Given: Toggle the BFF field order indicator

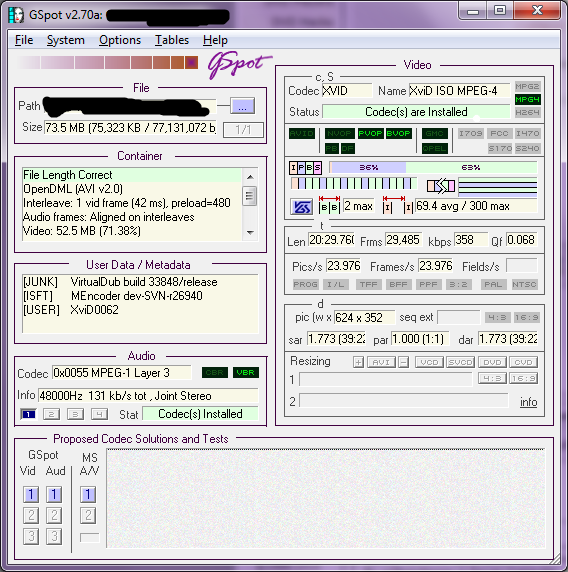Looking at the screenshot, I should tap(398, 284).
